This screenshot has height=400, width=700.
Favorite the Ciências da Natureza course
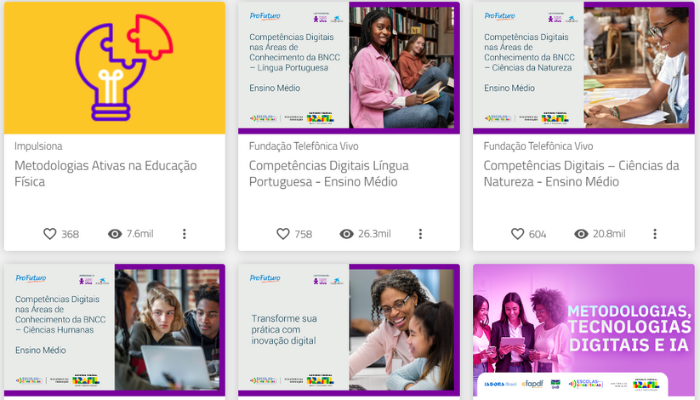click(517, 234)
